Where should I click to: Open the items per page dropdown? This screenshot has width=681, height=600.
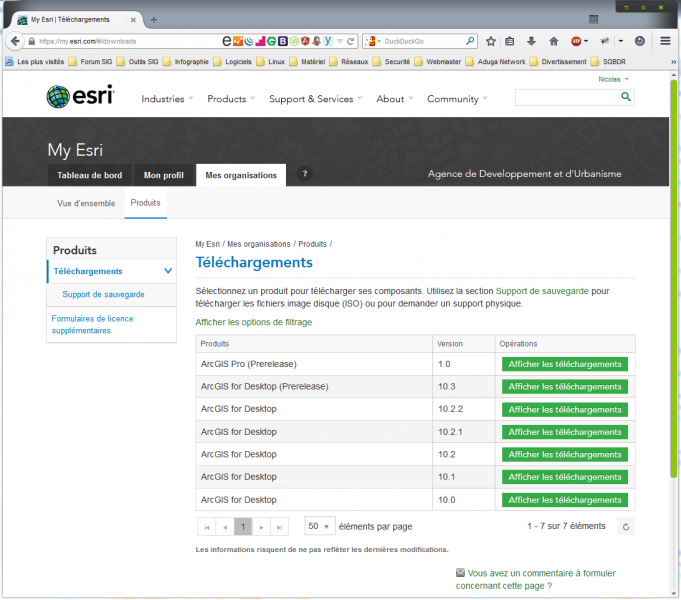pos(320,526)
